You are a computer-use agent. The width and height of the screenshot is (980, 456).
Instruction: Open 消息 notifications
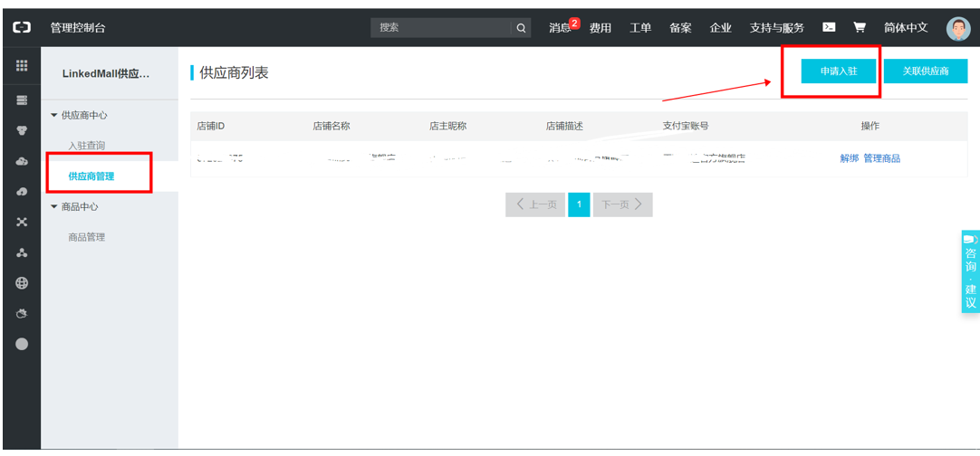[560, 27]
